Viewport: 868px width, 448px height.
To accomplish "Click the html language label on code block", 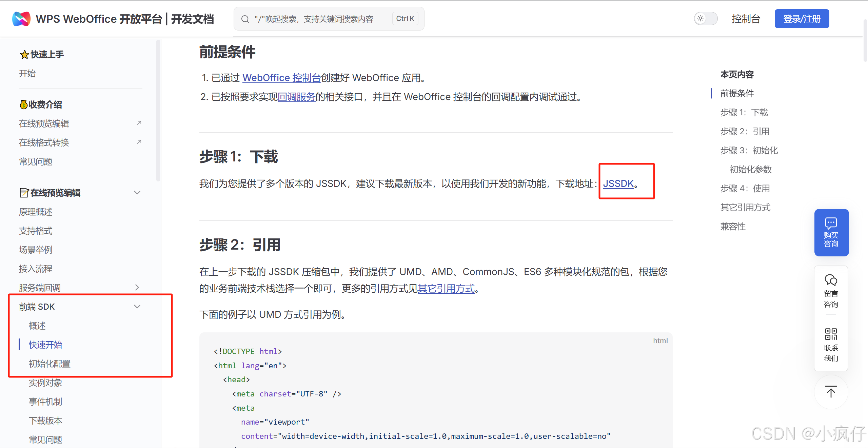I will pyautogui.click(x=660, y=341).
